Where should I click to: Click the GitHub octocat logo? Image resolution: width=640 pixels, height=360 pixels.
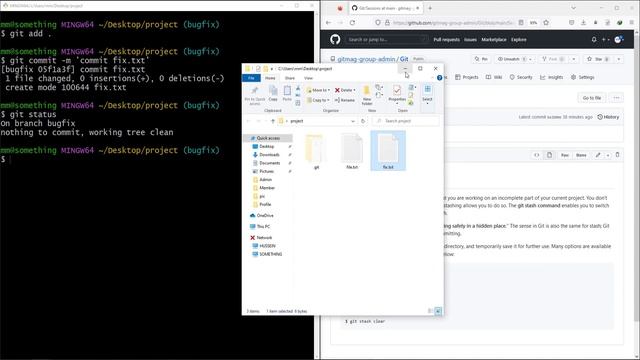tap(335, 39)
